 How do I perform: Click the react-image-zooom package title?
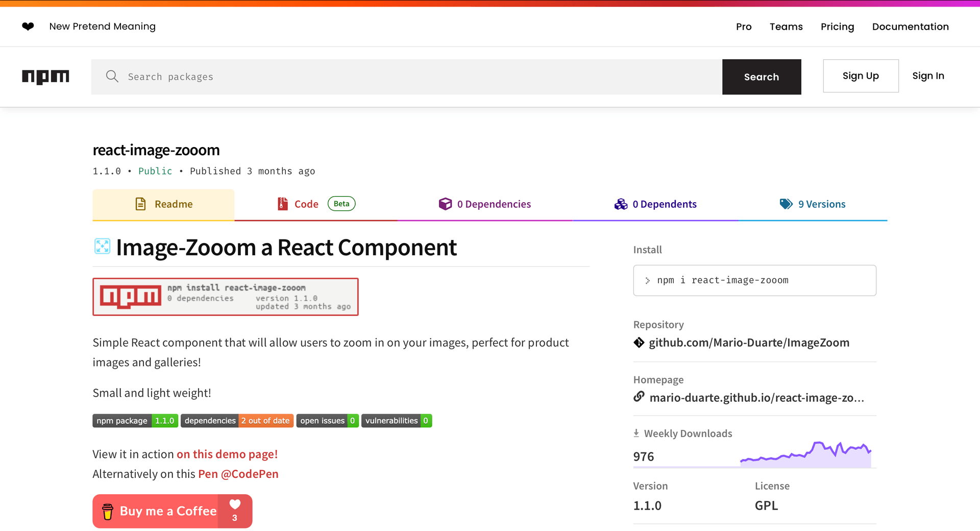156,150
